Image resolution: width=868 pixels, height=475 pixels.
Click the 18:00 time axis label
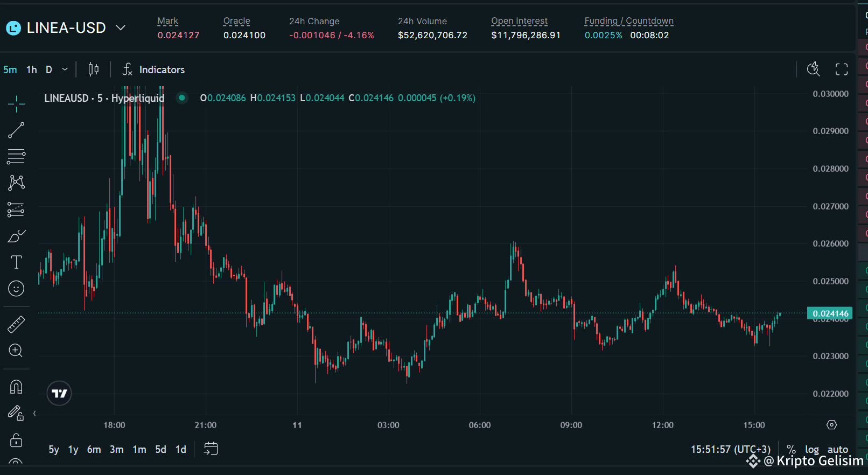coord(114,425)
